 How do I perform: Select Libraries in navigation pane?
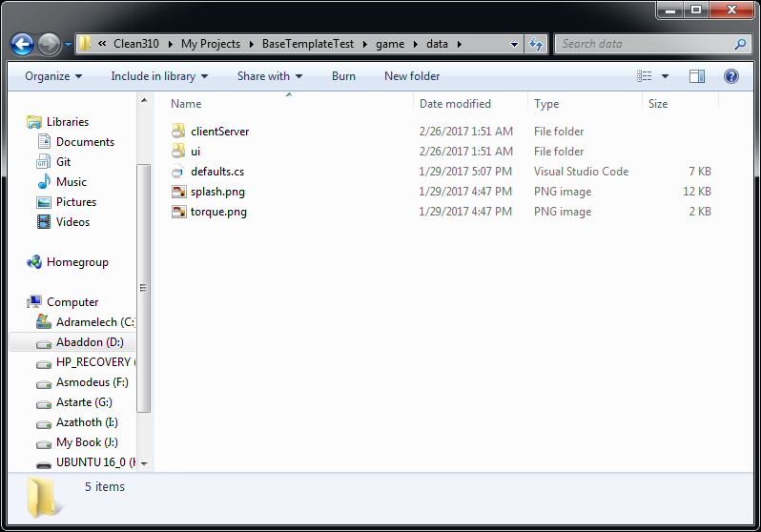[x=68, y=122]
